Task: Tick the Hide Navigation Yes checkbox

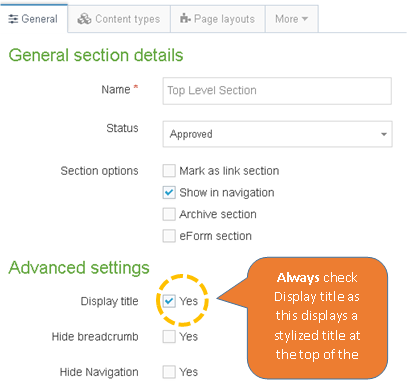Action: (169, 372)
